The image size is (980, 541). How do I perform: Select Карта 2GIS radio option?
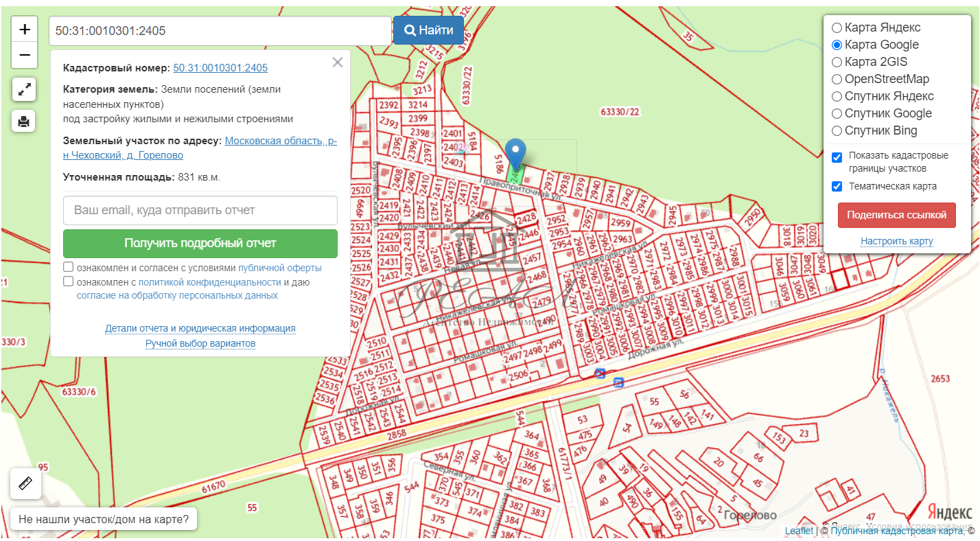pos(837,62)
